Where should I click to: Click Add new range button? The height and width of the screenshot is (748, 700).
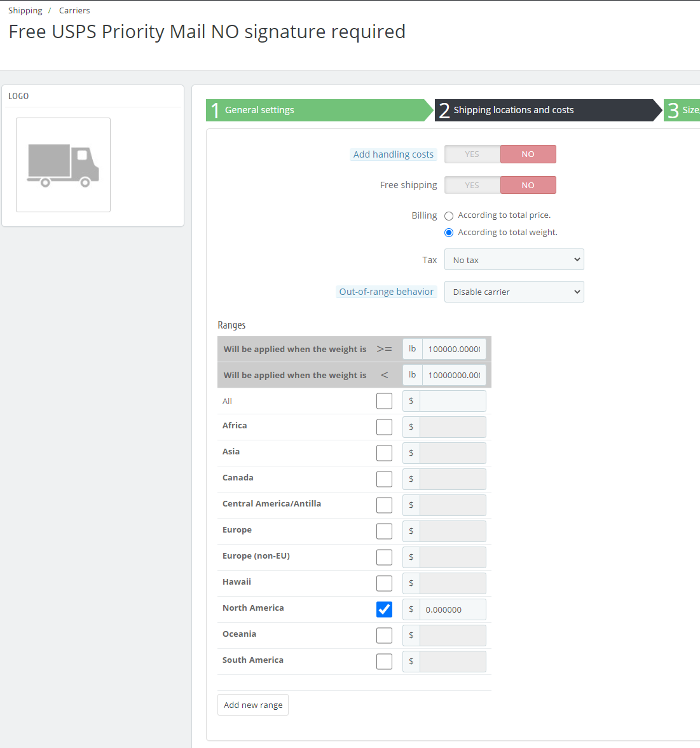click(x=253, y=705)
